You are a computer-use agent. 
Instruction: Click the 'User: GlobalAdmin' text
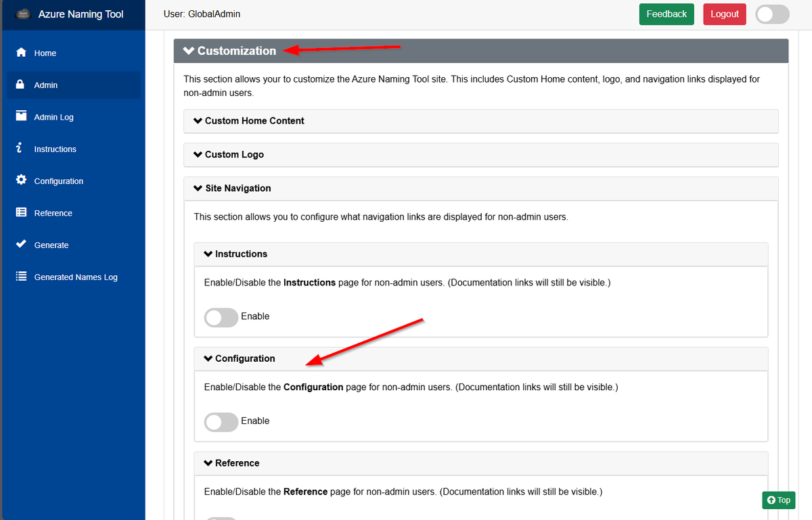[202, 14]
